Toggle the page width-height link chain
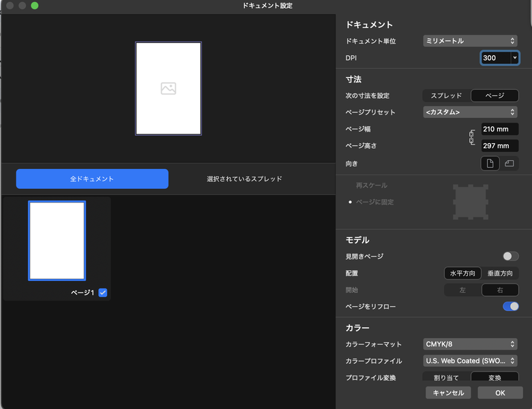Image resolution: width=532 pixels, height=409 pixels. pos(471,137)
